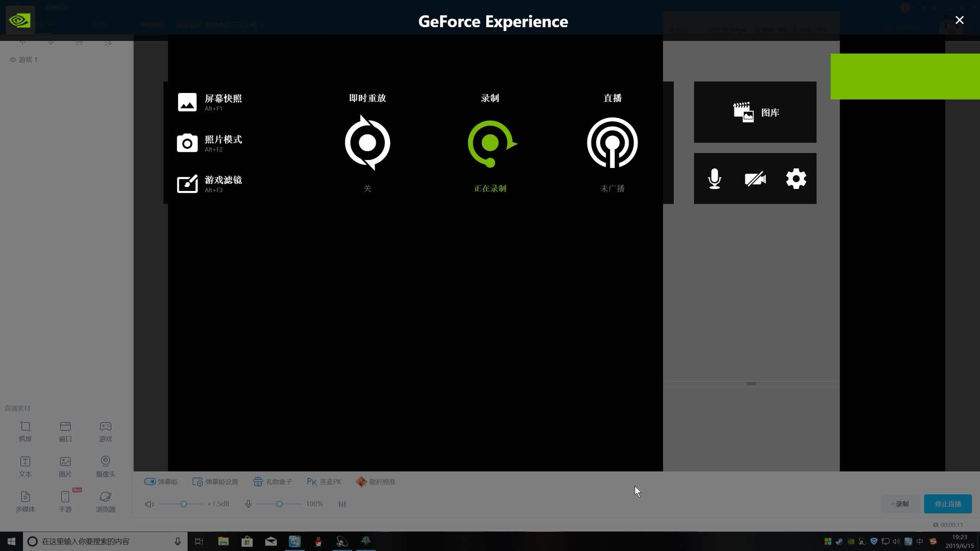Take a screenshot with 屏幕快照
980x551 pixels.
tap(187, 102)
